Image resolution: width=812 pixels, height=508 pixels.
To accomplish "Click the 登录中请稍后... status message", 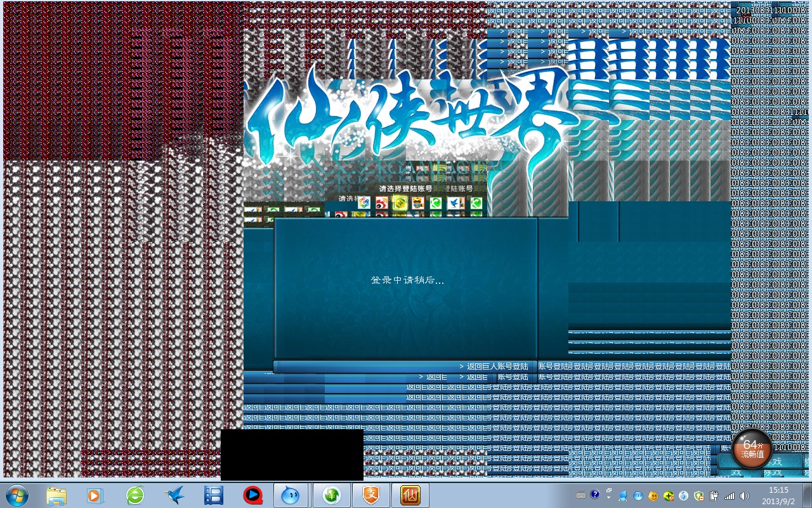I will [x=407, y=280].
